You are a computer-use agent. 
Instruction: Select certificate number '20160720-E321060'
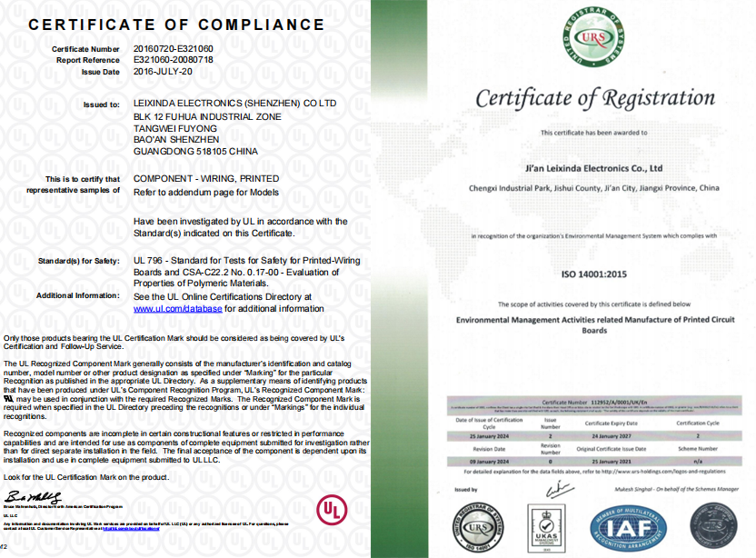173,49
